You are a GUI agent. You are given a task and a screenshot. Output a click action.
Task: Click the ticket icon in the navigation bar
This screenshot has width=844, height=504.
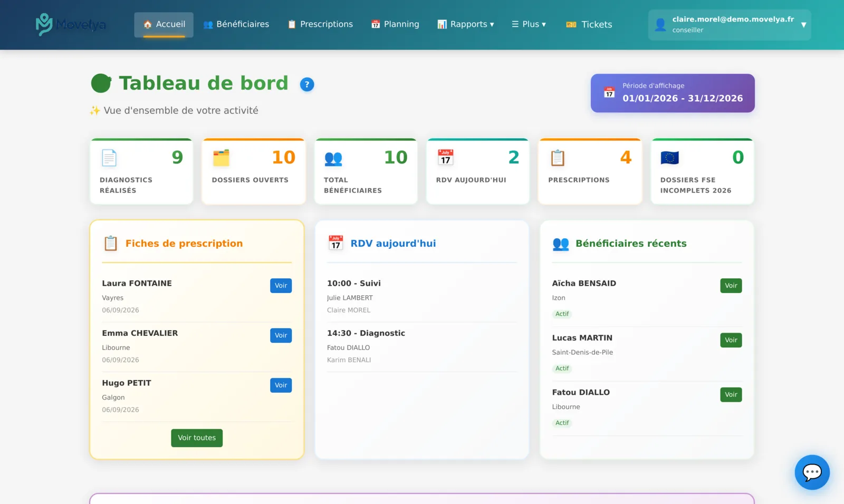(x=571, y=25)
